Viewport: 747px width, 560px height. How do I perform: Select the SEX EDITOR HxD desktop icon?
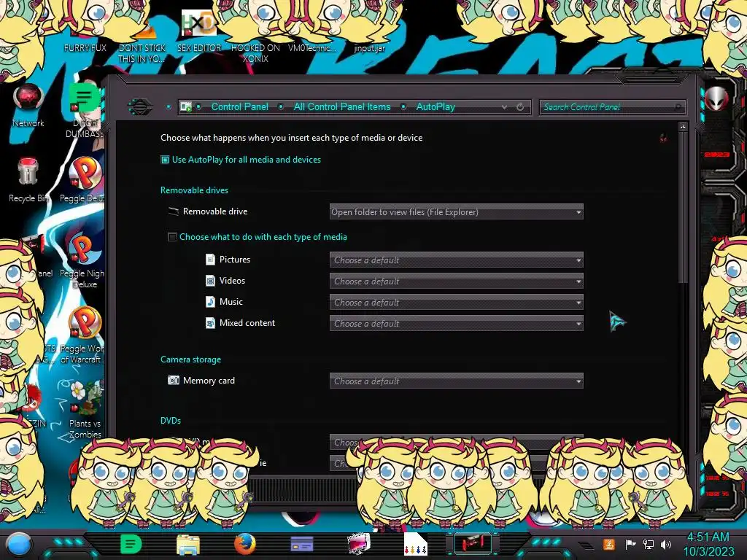pos(198,32)
